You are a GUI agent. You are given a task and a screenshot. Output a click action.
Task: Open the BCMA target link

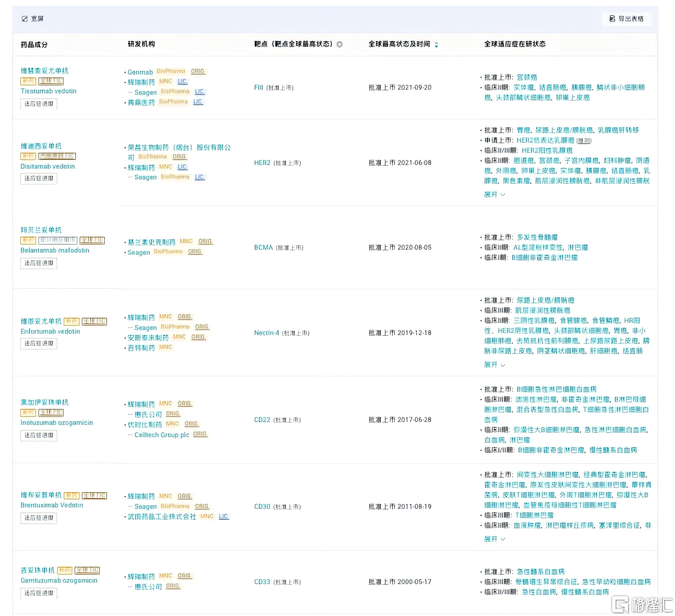click(x=264, y=248)
